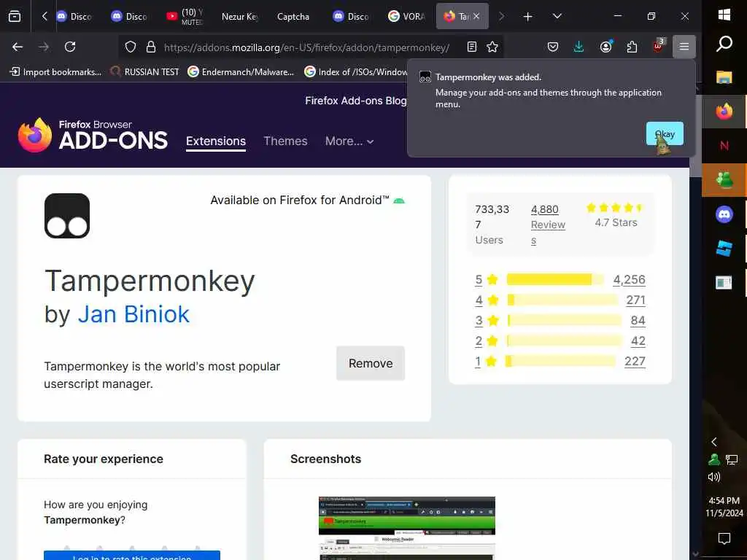This screenshot has height=560, width=747.
Task: Expand the list all tabs dropdown
Action: point(557,16)
